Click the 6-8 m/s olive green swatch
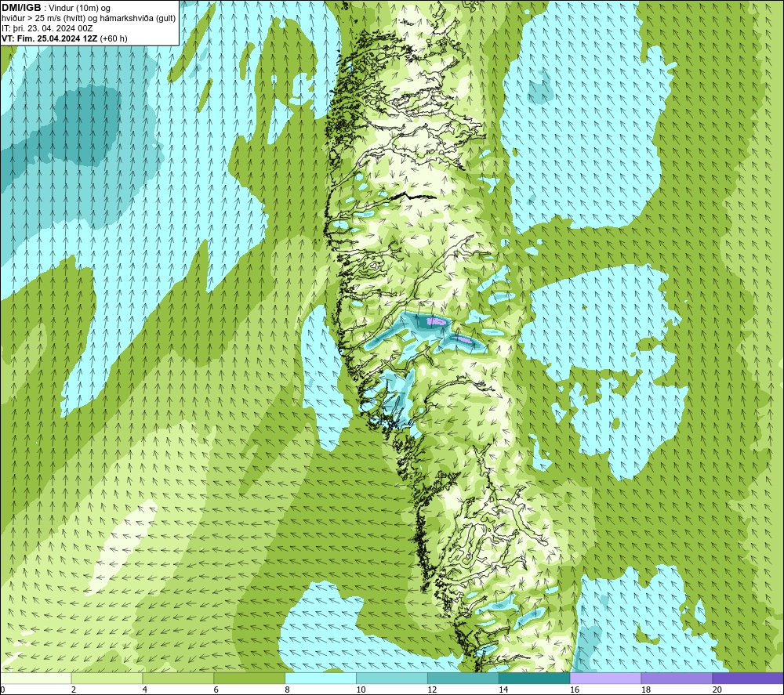This screenshot has width=784, height=695. (x=249, y=678)
